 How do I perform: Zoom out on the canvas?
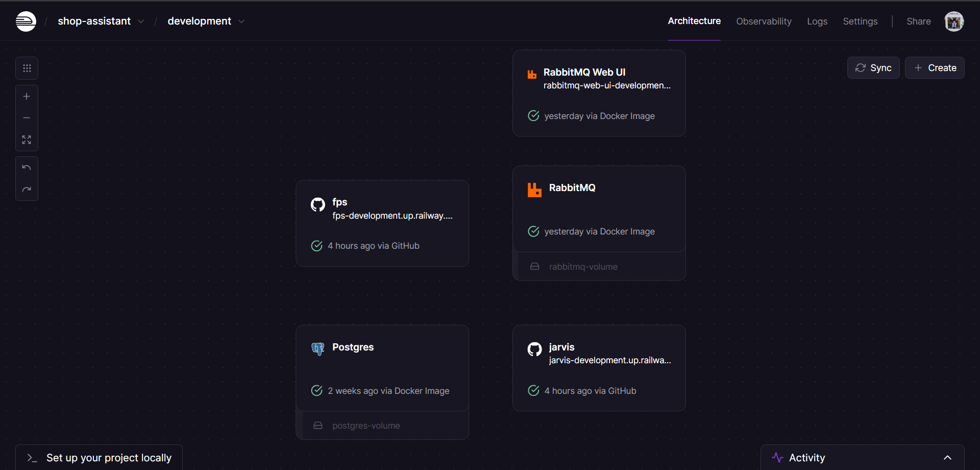click(27, 118)
